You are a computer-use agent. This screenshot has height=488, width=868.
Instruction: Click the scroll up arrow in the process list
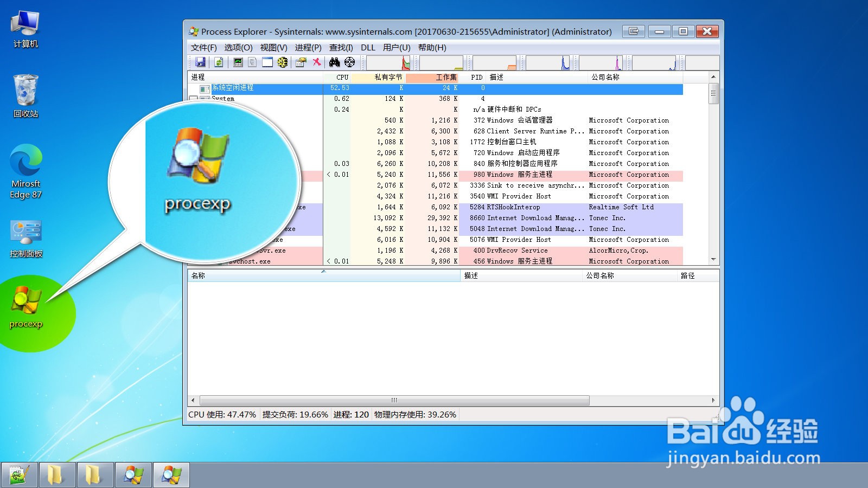pyautogui.click(x=713, y=77)
